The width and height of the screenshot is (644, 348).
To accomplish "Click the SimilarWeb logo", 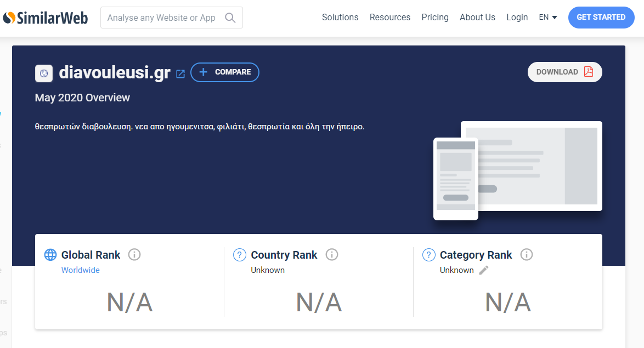I will (45, 18).
